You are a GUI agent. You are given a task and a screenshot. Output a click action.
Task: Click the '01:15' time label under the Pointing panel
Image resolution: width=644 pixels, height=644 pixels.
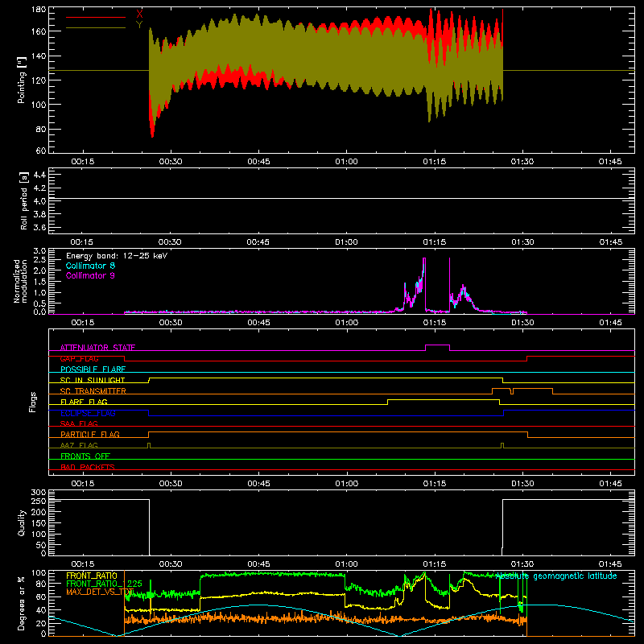point(434,162)
